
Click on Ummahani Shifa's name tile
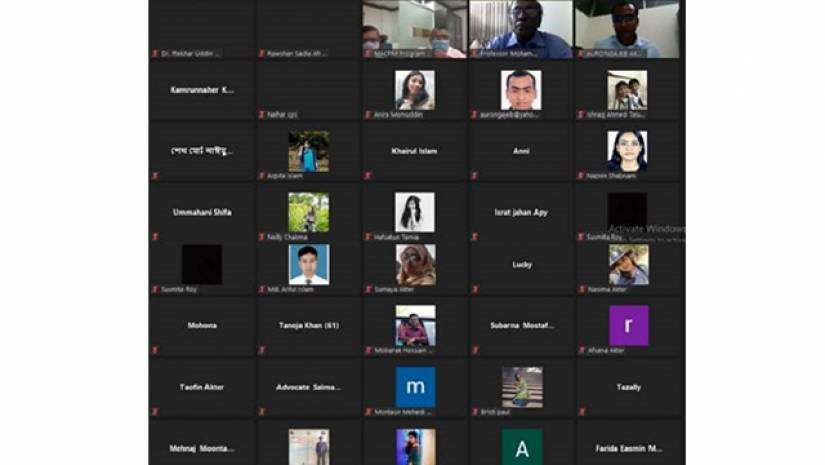click(x=201, y=212)
